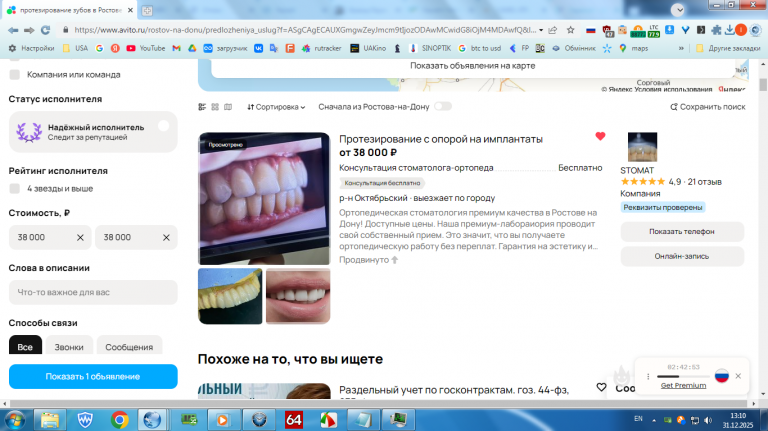The image size is (768, 431).
Task: Clear the minimum price 38 000 field
Action: (x=80, y=238)
